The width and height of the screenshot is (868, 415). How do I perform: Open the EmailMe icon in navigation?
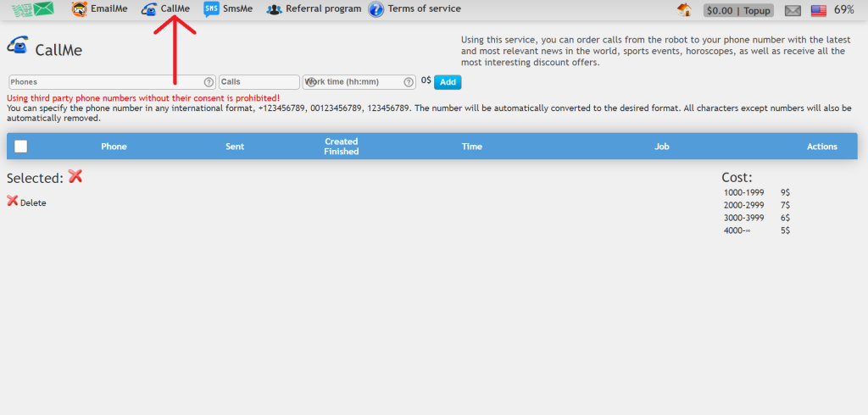click(80, 8)
